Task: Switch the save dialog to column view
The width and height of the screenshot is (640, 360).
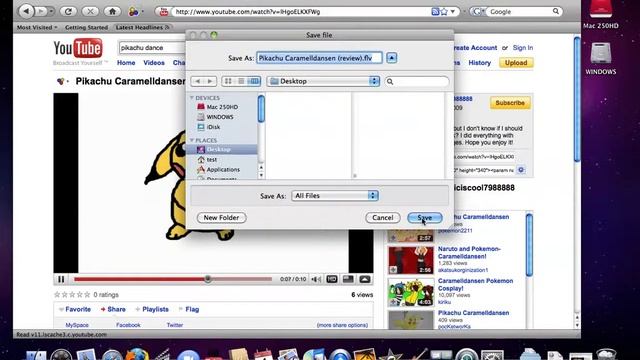Action: point(254,81)
